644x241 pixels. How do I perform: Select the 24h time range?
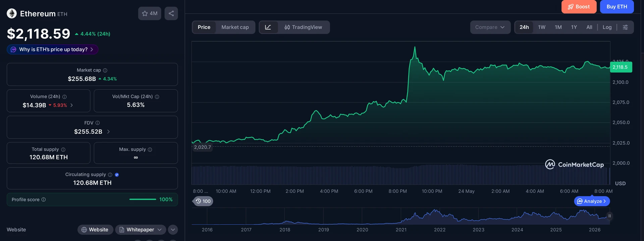pos(524,27)
